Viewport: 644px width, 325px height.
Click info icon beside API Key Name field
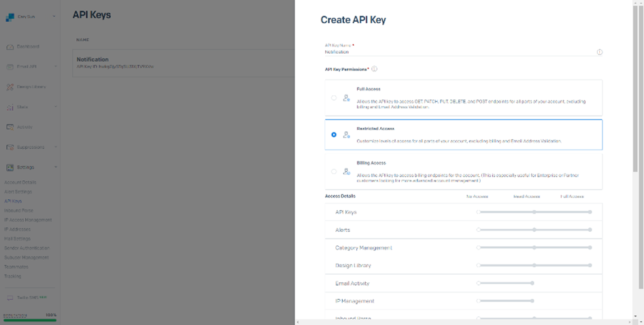[x=600, y=52]
